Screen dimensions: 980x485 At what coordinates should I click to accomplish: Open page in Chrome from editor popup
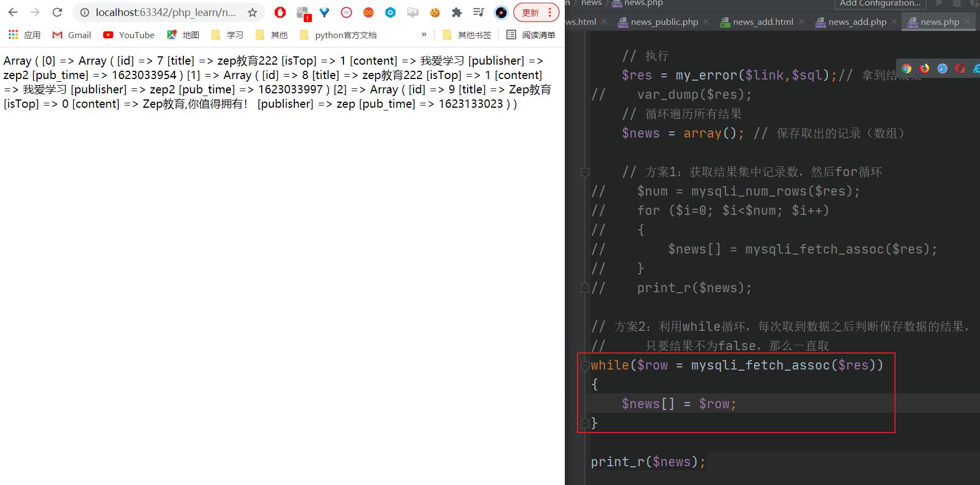pyautogui.click(x=907, y=68)
